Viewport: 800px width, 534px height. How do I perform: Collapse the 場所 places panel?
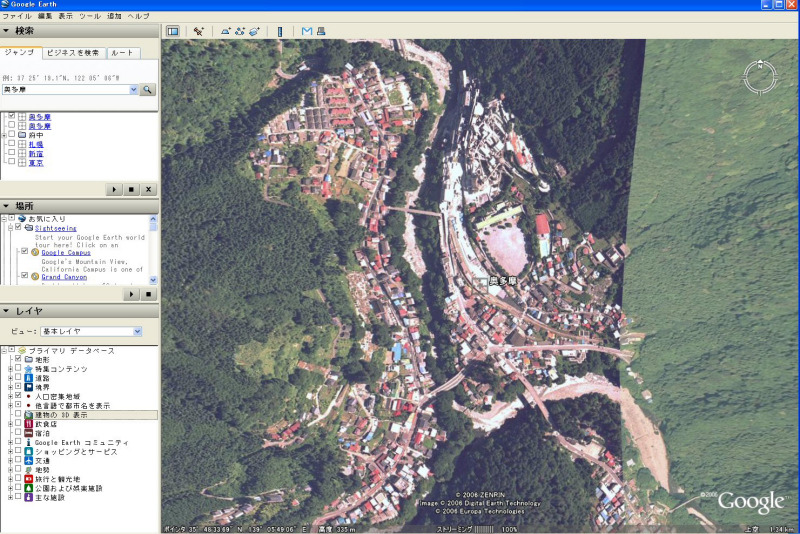click(x=6, y=206)
